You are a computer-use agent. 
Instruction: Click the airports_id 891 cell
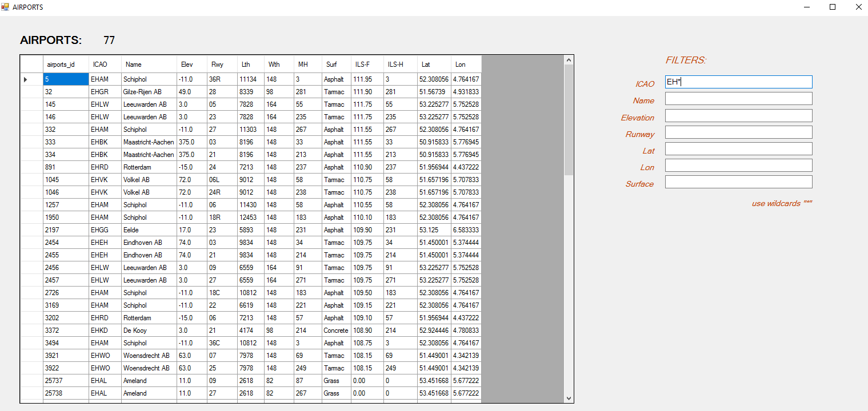66,167
